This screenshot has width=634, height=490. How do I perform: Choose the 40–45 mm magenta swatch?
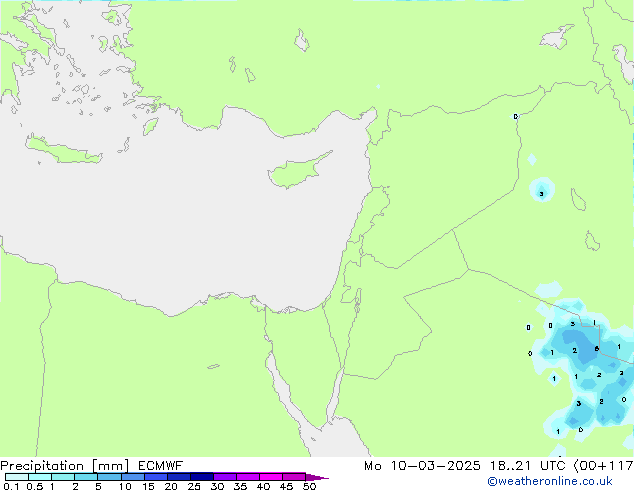click(x=271, y=477)
